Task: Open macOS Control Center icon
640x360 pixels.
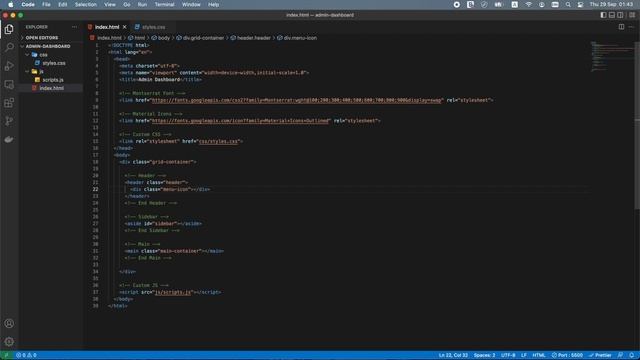Action: (580, 4)
